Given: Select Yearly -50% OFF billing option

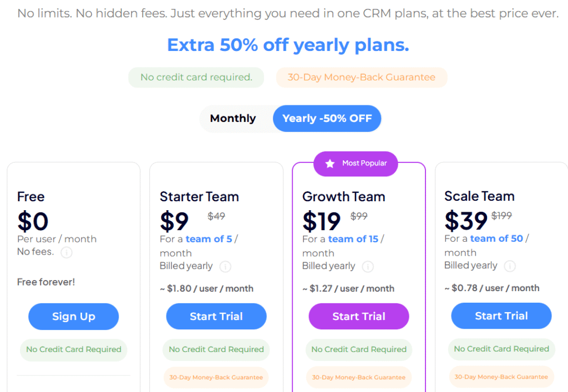Looking at the screenshot, I should pos(327,119).
